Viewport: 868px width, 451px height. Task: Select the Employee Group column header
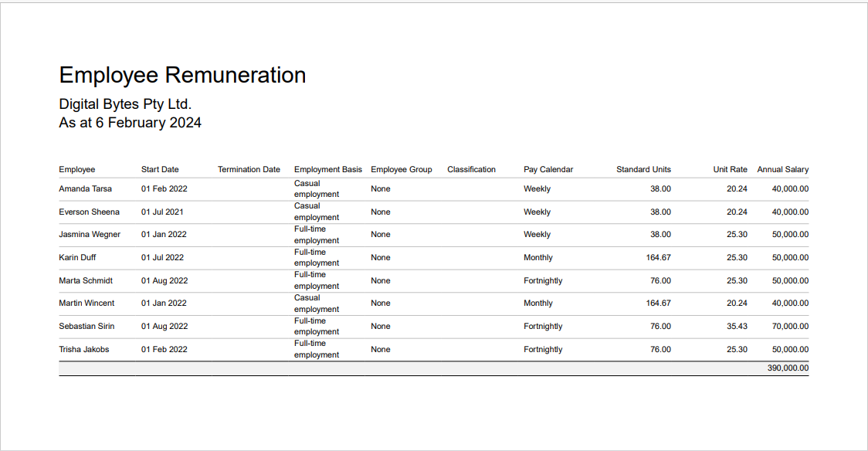pos(402,170)
